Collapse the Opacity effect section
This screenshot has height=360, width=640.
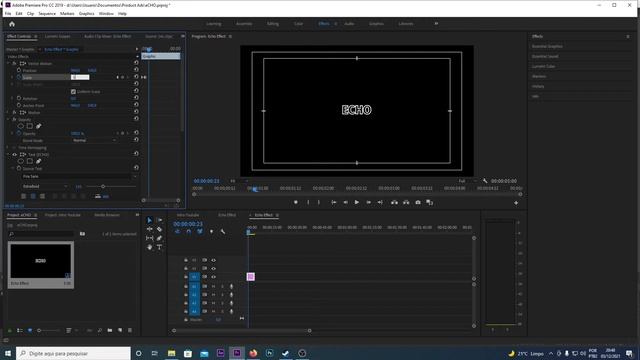point(8,119)
